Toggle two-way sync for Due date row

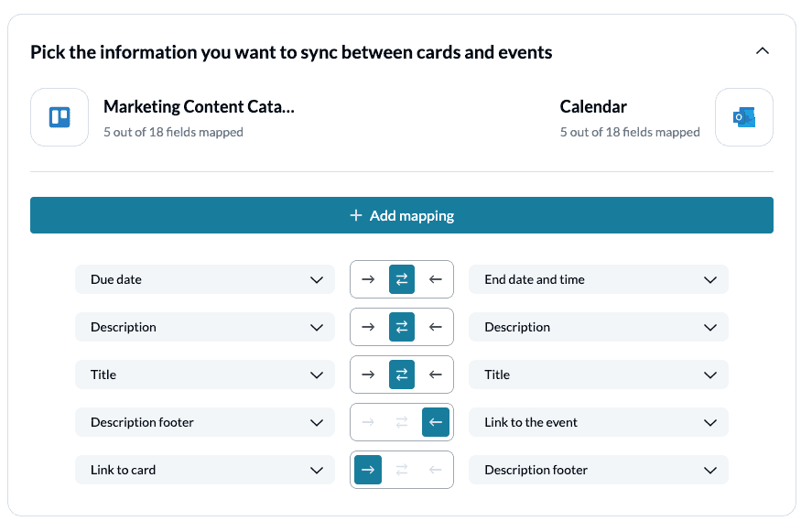[402, 279]
